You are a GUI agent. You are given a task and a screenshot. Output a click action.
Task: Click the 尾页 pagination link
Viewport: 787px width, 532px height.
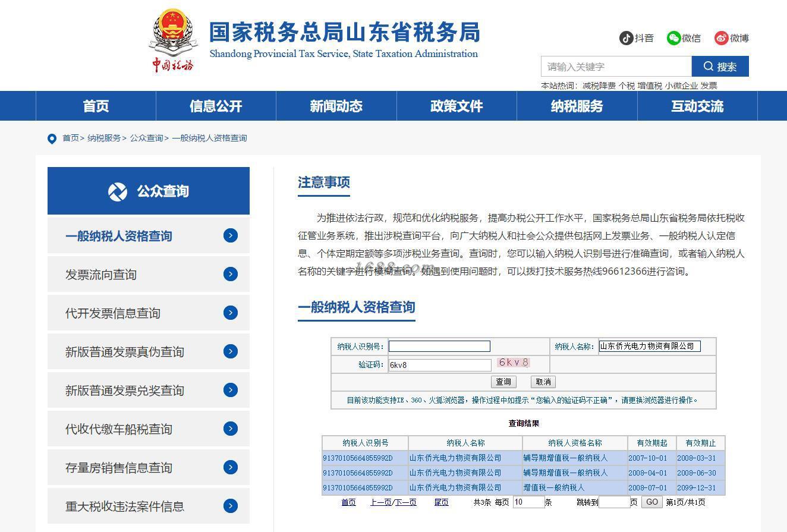[x=441, y=502]
